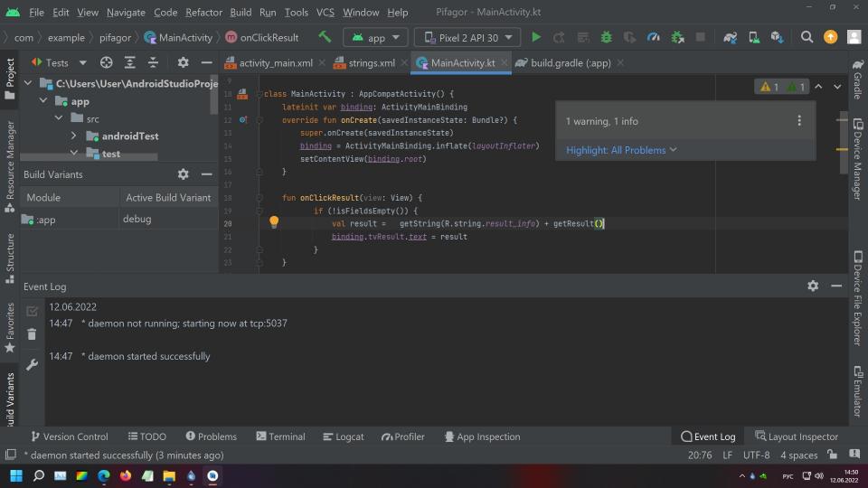This screenshot has height=488, width=868.
Task: Toggle the Project tool window on left sidebar
Action: [x=10, y=76]
